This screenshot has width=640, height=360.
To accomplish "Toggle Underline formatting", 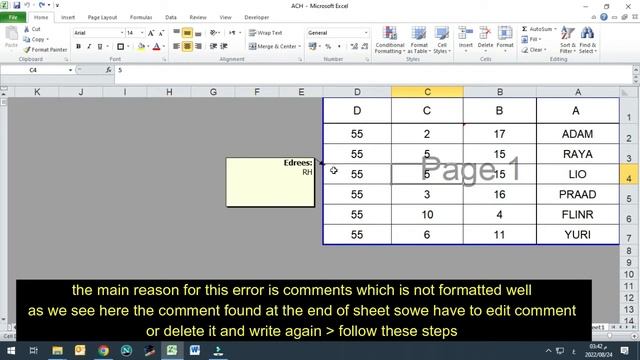I will [100, 47].
